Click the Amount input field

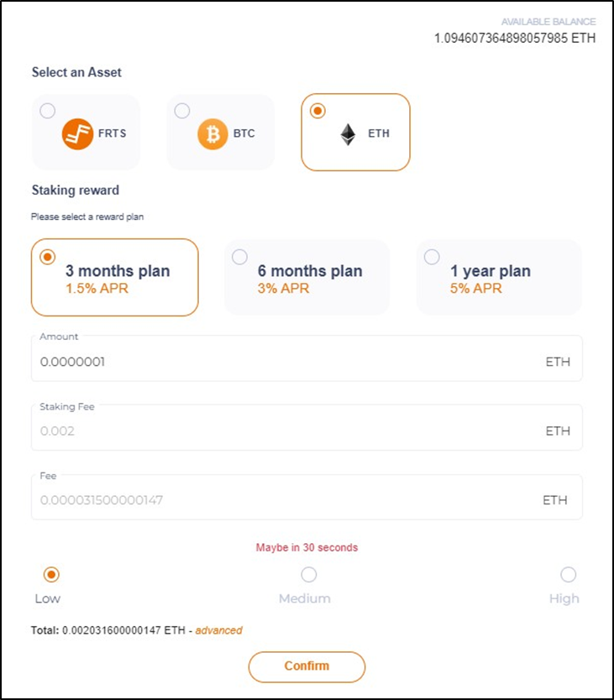tap(307, 358)
